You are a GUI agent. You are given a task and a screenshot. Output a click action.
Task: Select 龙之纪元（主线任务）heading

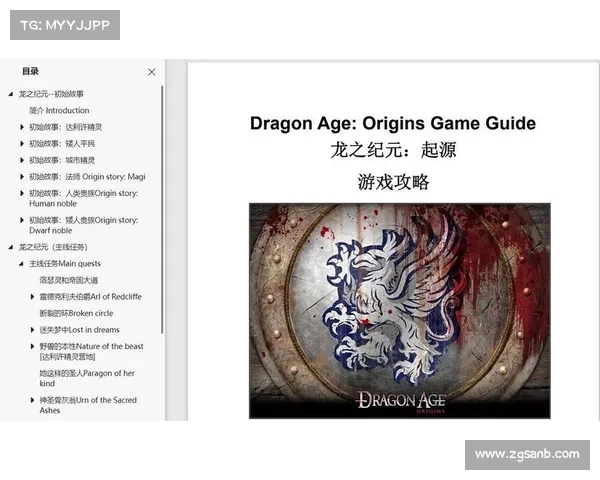pos(53,247)
